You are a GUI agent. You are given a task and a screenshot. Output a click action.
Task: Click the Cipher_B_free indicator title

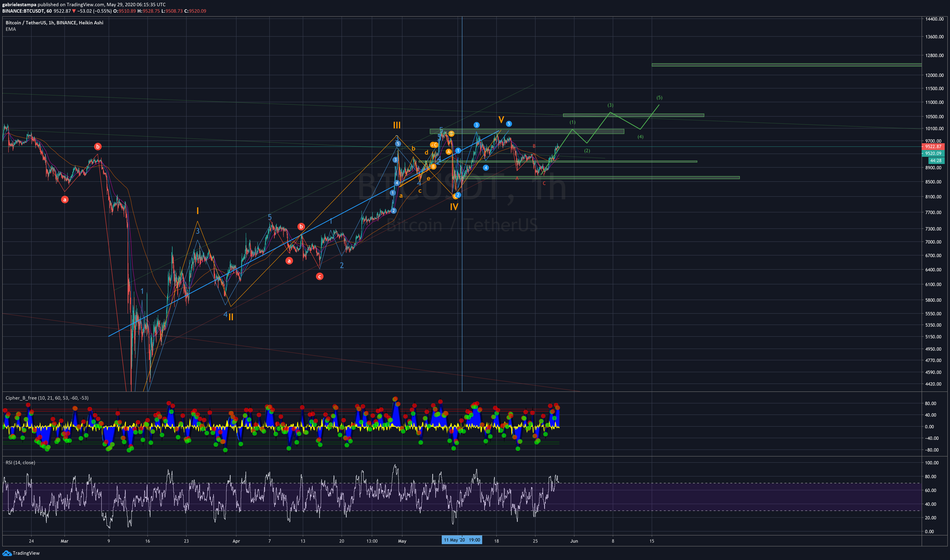click(47, 398)
